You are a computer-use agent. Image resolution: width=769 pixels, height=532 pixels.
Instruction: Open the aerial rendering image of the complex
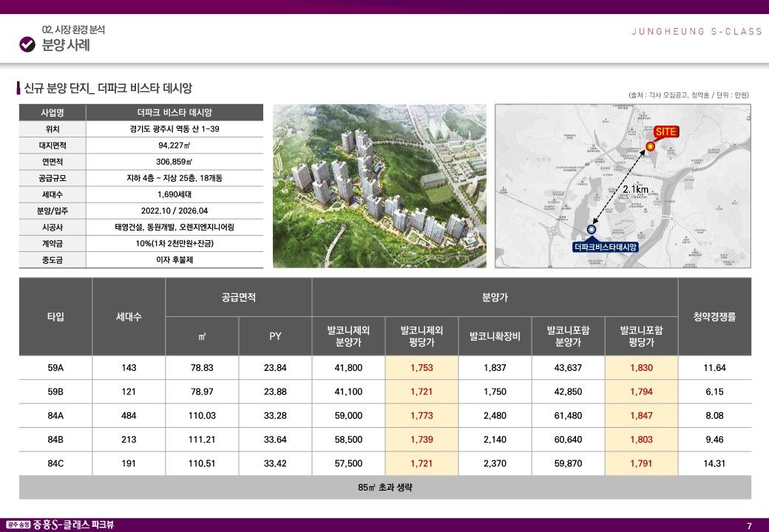click(379, 185)
